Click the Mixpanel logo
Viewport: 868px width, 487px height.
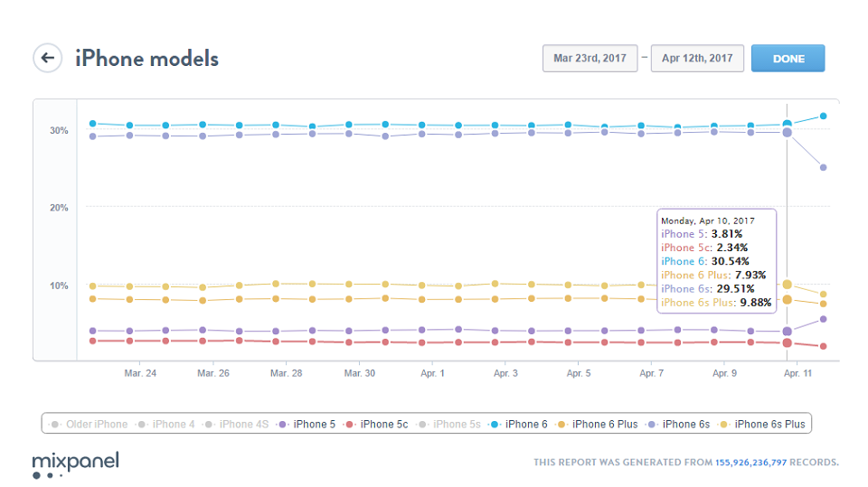click(x=75, y=464)
